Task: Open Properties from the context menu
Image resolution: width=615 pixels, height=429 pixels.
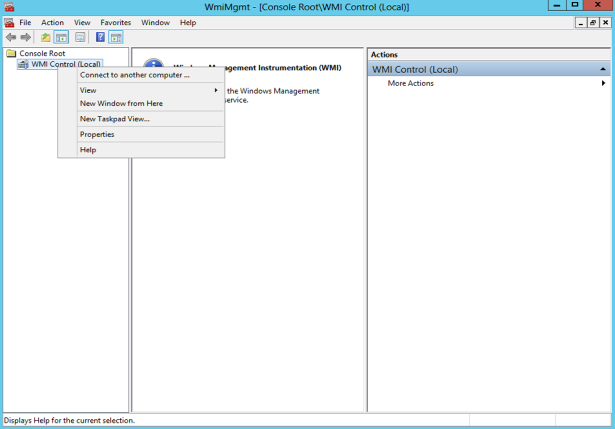Action: click(97, 134)
